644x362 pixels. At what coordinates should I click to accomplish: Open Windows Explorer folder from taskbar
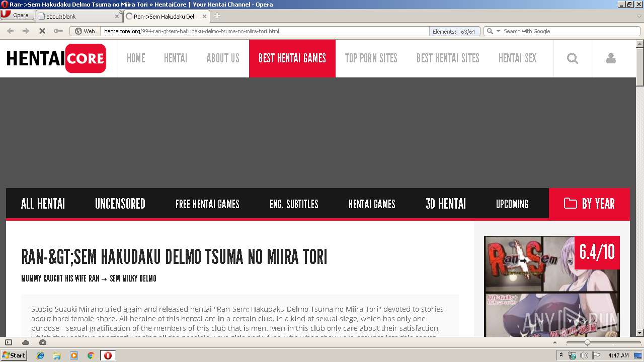coord(57,355)
